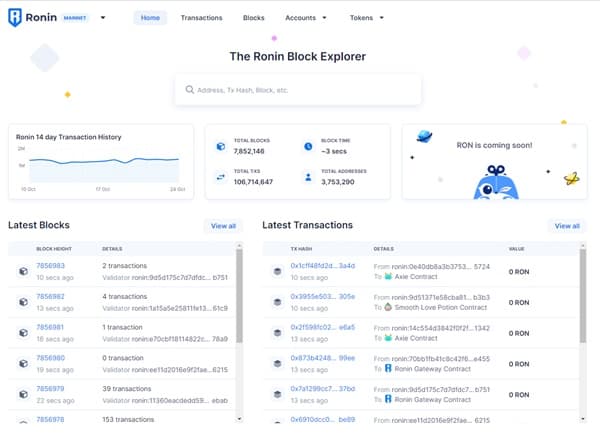View all latest transactions
Screen dimensions: 600x440
(x=567, y=226)
